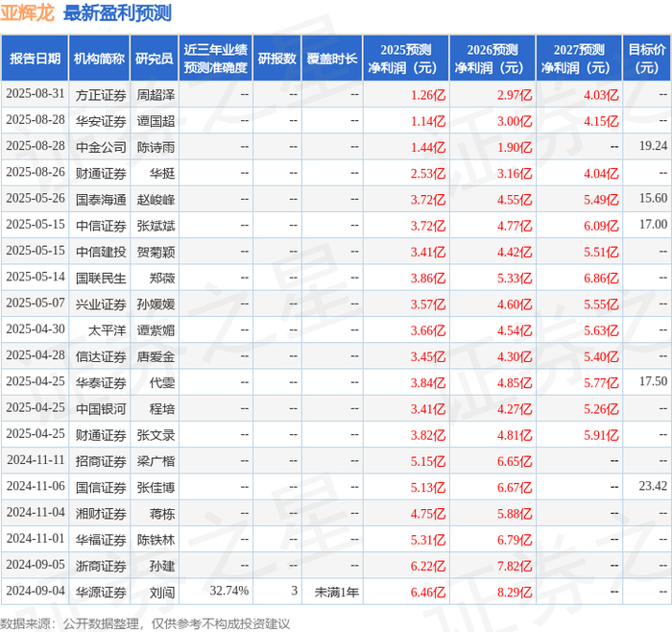Click the 研报数 column header
672x632 pixels.
click(276, 59)
